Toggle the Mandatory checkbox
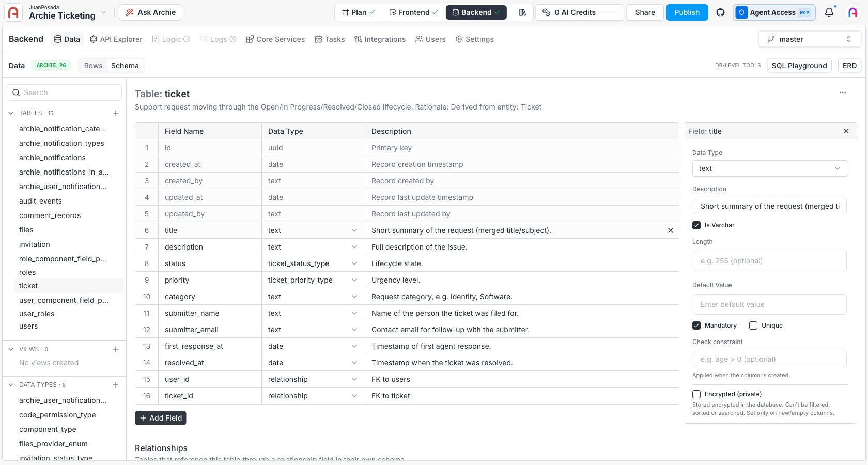Viewport: 868px width, 465px height. tap(696, 326)
